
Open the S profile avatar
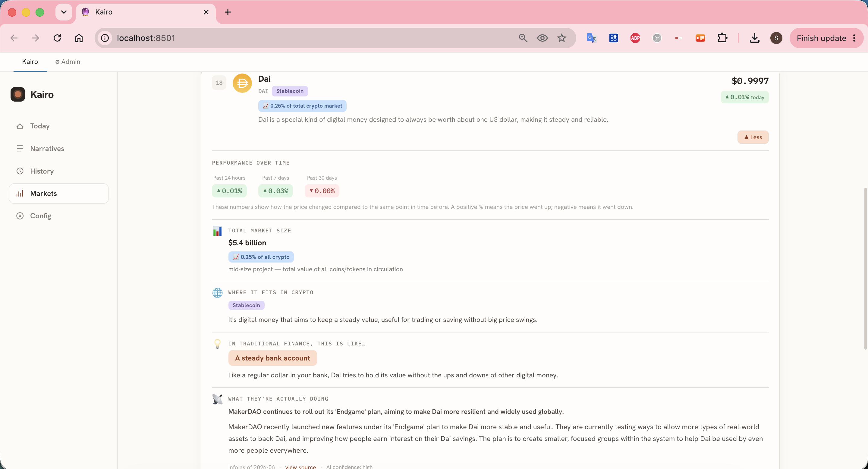pos(776,38)
